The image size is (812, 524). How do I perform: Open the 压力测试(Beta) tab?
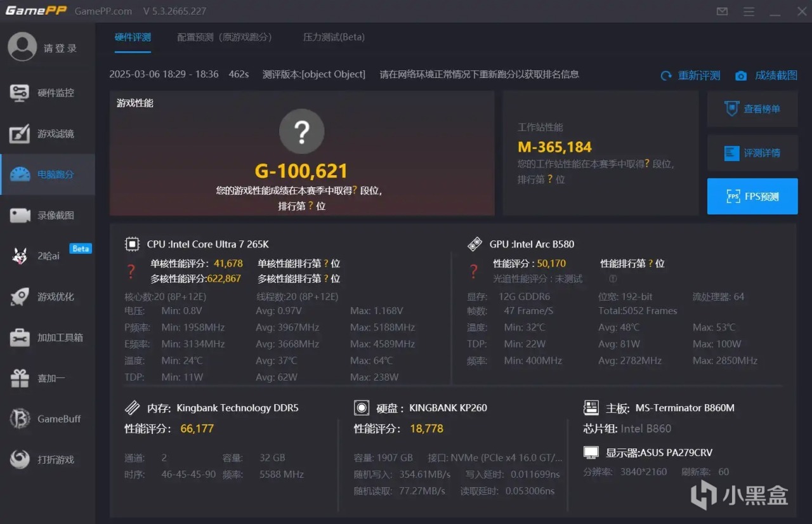[x=334, y=37]
